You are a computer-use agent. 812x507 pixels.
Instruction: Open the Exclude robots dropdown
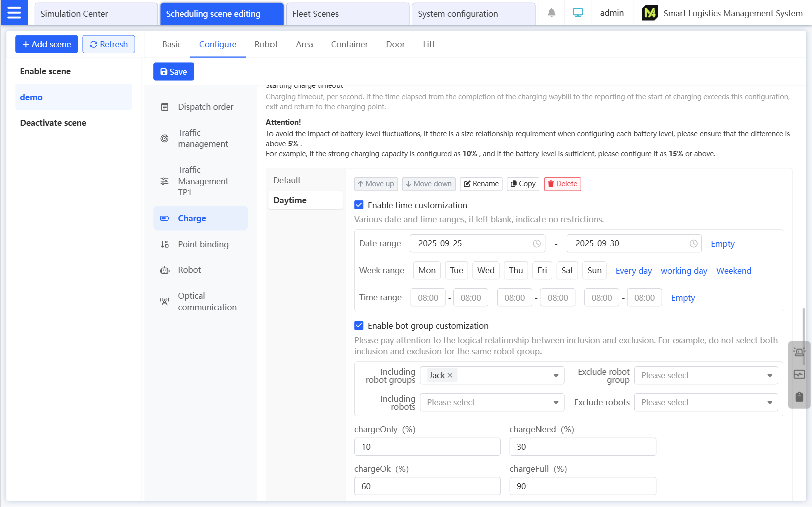(705, 402)
